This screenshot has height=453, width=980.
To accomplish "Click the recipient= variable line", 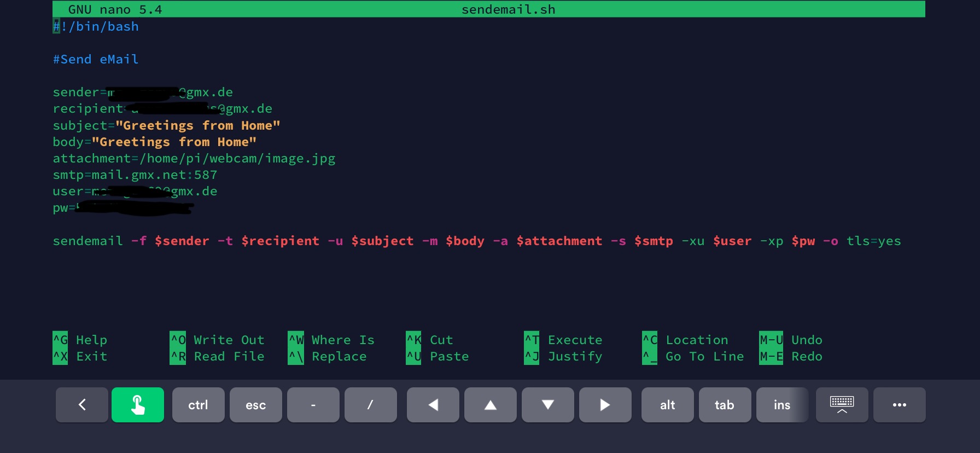I will point(162,108).
